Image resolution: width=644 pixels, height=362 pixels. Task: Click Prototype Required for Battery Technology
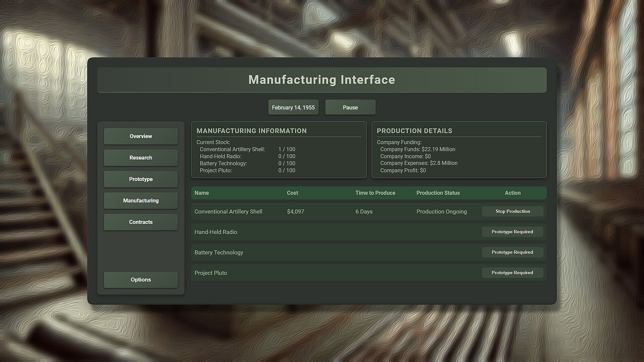513,252
